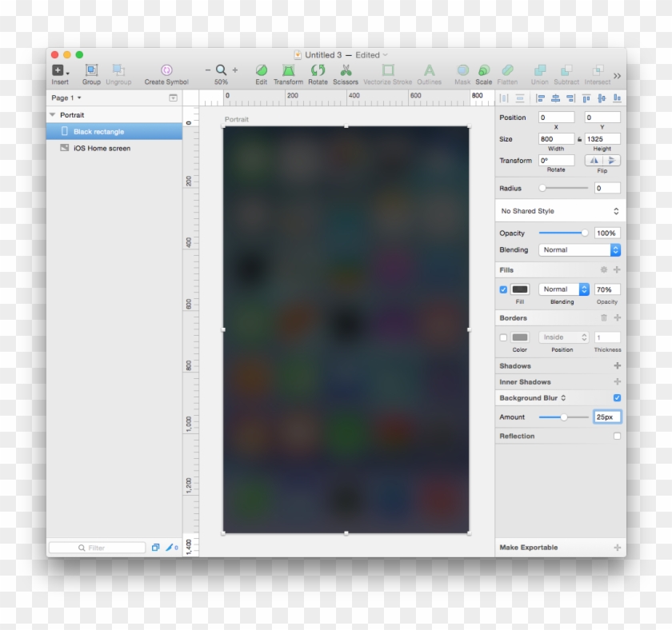Uncheck the Background Blur checkbox
Image resolution: width=672 pixels, height=630 pixels.
[x=617, y=397]
